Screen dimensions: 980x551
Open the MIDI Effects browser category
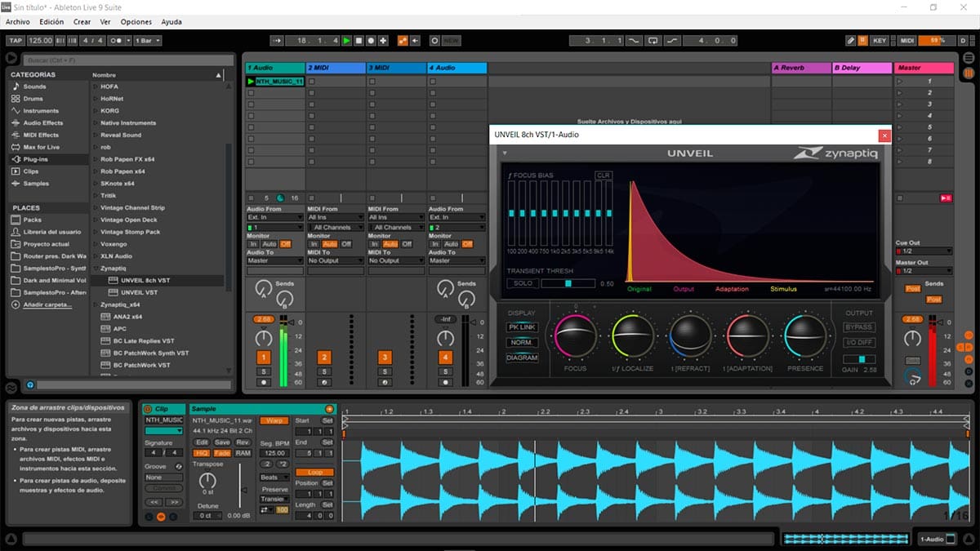[41, 135]
